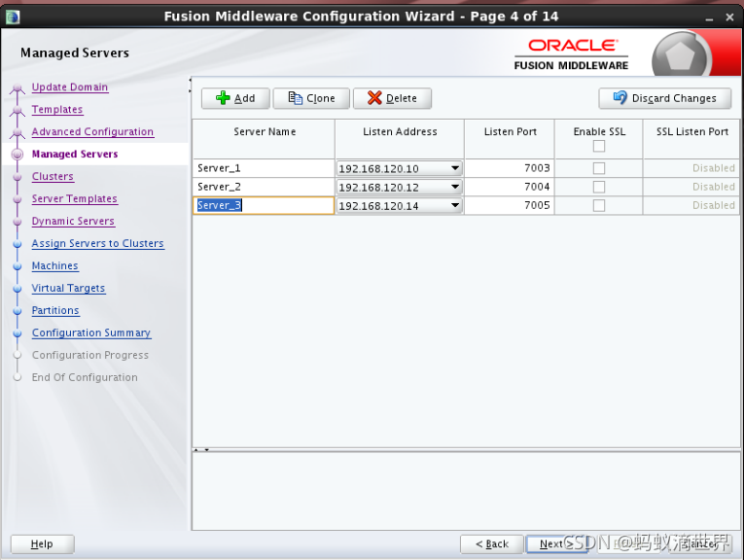Click Disabled SSL port cell for Server_1
The width and height of the screenshot is (744, 560).
coord(691,168)
